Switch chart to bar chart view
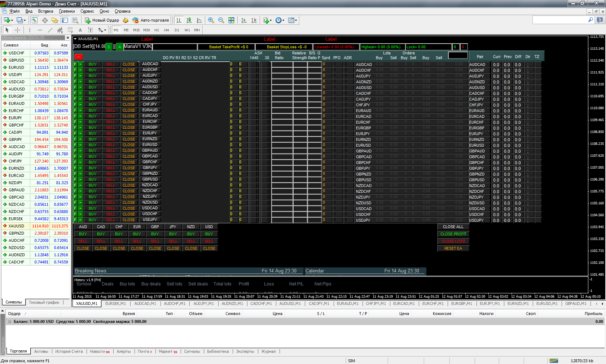Viewport: 606px width, 364px height. 179,20
